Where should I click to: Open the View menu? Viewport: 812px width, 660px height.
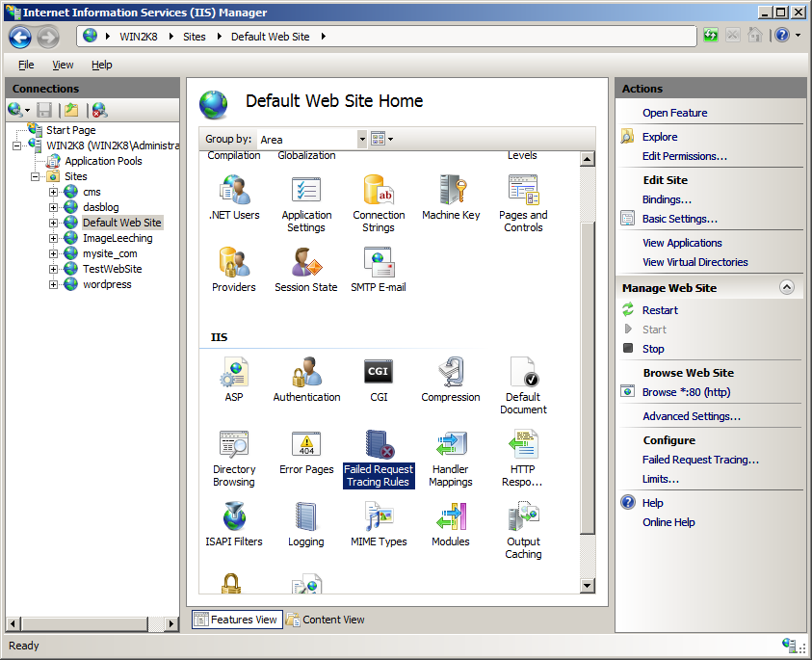point(63,65)
